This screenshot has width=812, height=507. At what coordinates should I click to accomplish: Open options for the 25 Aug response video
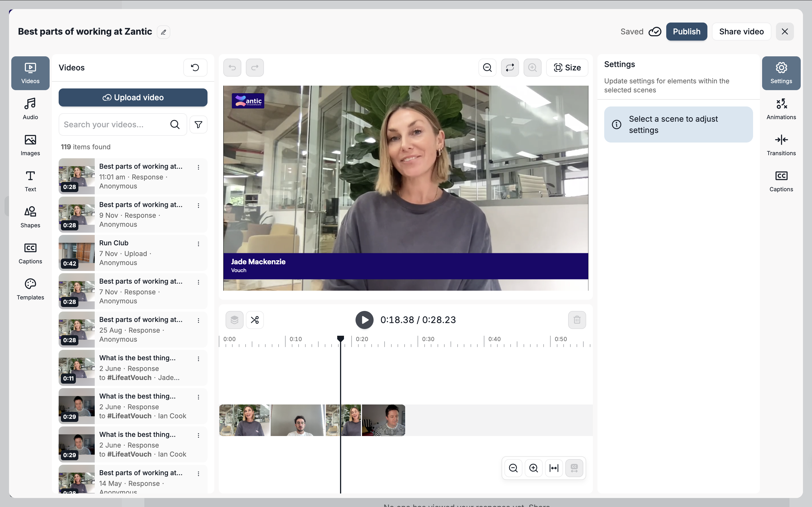198,321
